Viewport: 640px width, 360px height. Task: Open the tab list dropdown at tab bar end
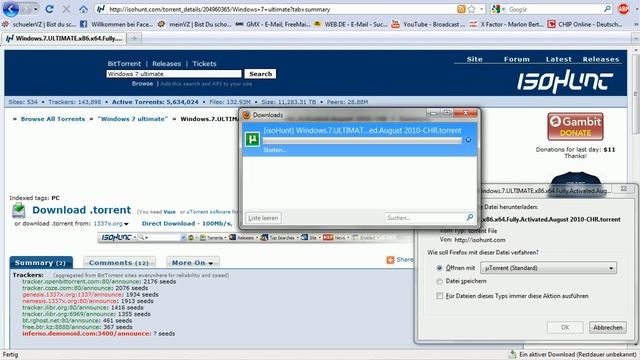(636, 38)
